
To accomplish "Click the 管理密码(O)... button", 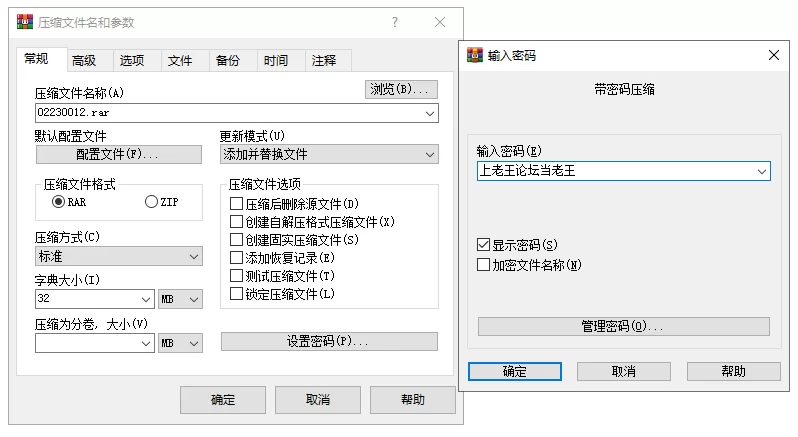I will pos(623,326).
